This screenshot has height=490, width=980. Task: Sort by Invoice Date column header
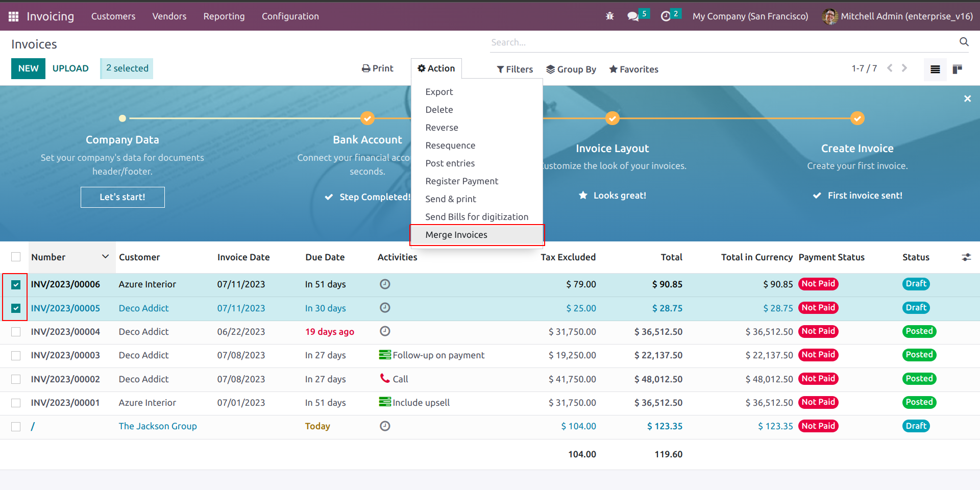pyautogui.click(x=243, y=257)
